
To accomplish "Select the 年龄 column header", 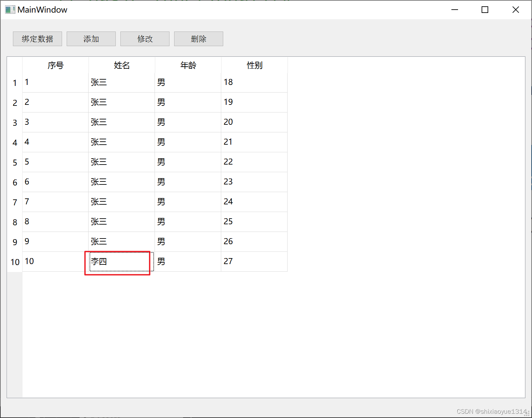I will 188,65.
